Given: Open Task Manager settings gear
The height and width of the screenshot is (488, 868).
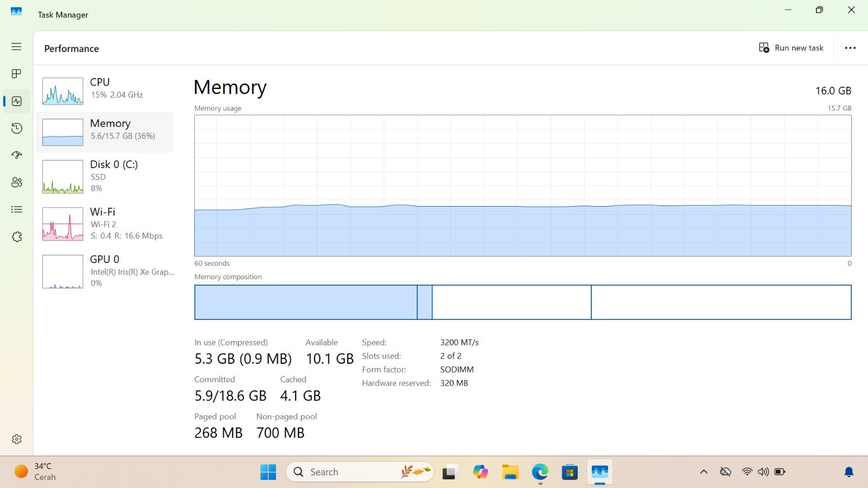Looking at the screenshot, I should 16,439.
